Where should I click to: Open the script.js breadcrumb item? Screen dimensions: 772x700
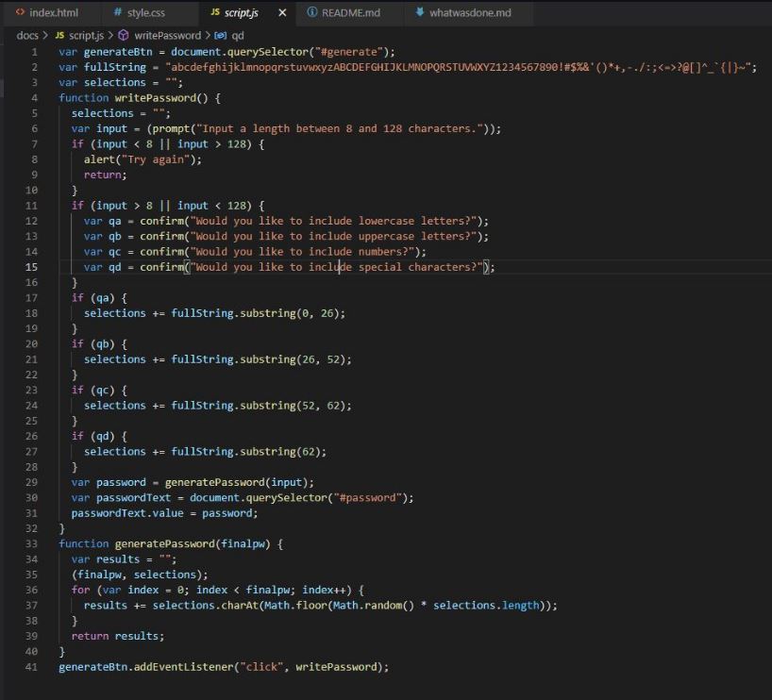[x=86, y=36]
